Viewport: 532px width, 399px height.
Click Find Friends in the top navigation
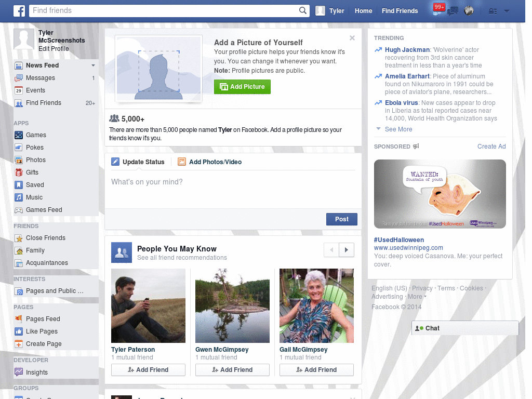coord(400,11)
